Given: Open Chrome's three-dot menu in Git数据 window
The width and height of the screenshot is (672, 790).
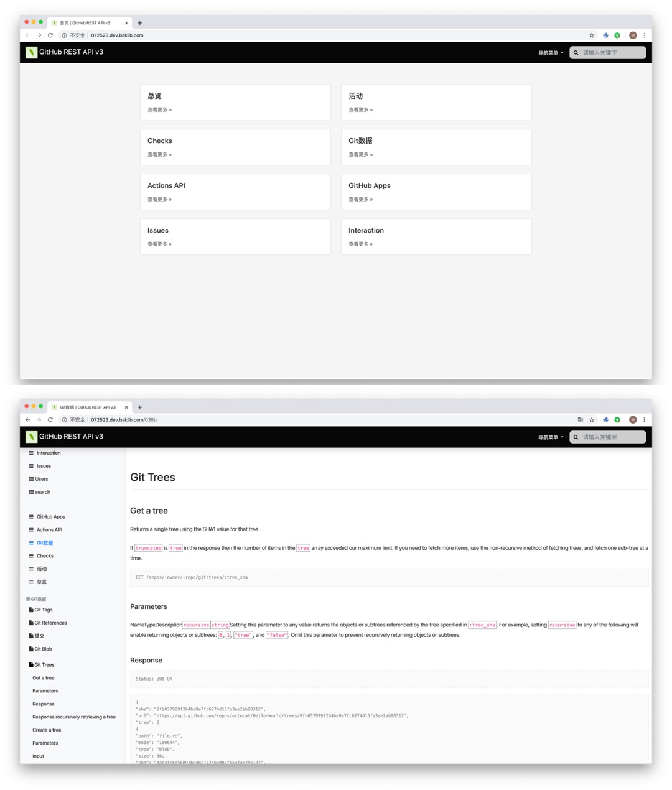Looking at the screenshot, I should [644, 420].
